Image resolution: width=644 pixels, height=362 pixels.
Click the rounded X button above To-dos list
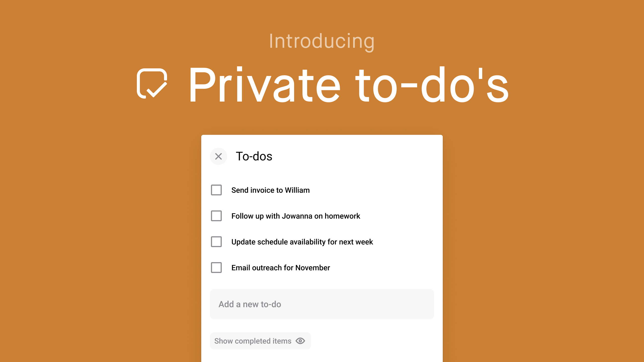click(218, 156)
